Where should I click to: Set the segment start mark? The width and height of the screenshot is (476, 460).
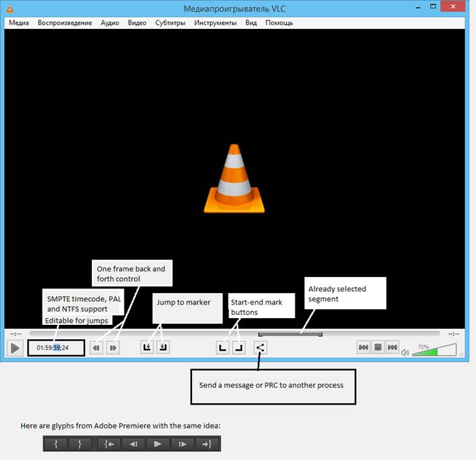222,347
